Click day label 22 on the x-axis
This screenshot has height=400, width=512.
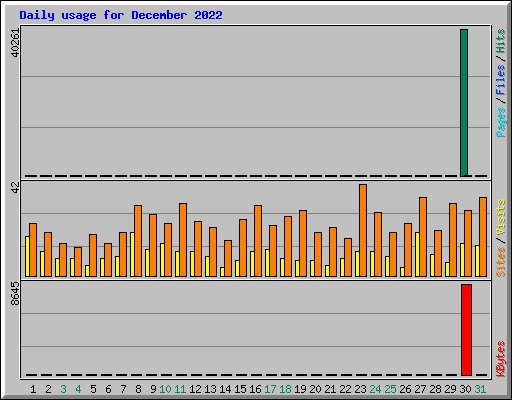coord(345,389)
